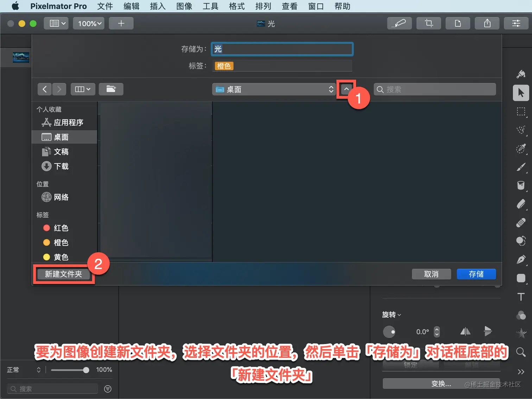Select 下载 in the sidebar
This screenshot has height=399, width=532.
(64, 166)
